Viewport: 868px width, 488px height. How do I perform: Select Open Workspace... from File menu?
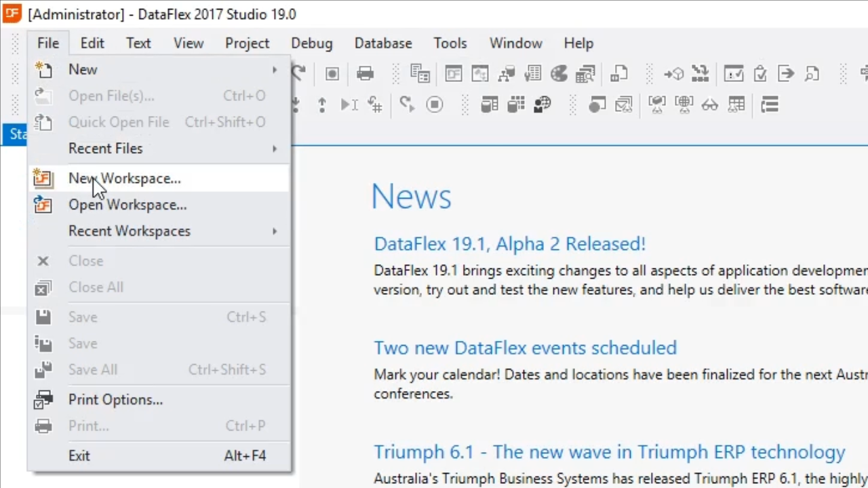click(x=127, y=205)
